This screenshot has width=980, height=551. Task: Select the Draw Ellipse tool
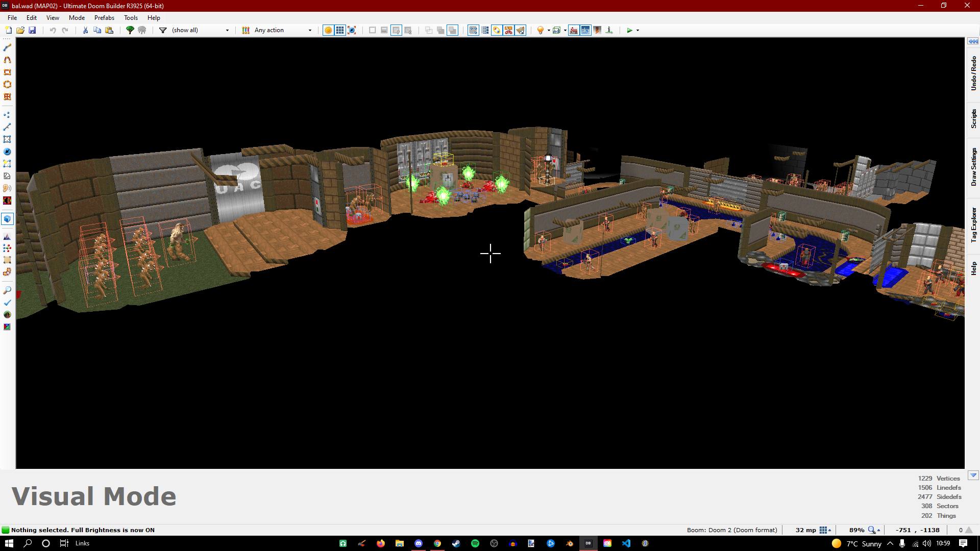tap(7, 84)
